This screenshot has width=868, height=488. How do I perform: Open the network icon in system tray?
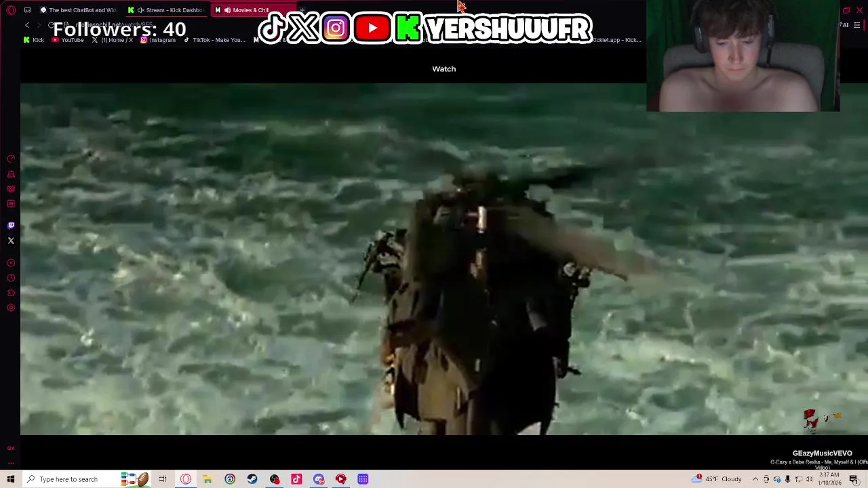[x=799, y=479]
